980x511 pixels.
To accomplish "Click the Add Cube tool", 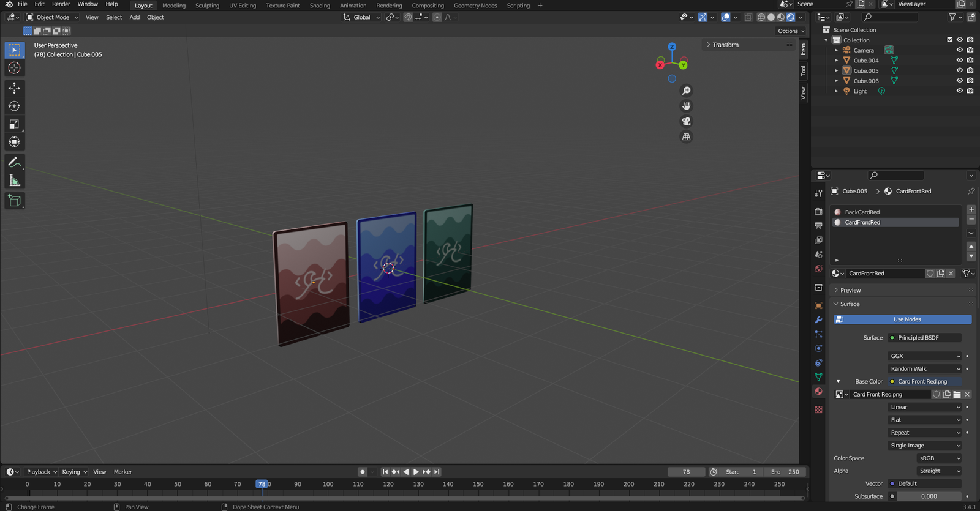I will click(14, 201).
